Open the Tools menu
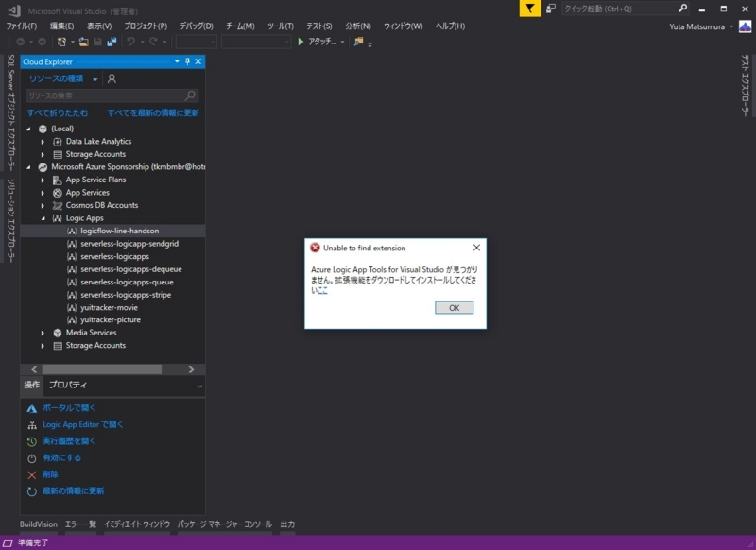The height and width of the screenshot is (550, 756). pyautogui.click(x=281, y=26)
